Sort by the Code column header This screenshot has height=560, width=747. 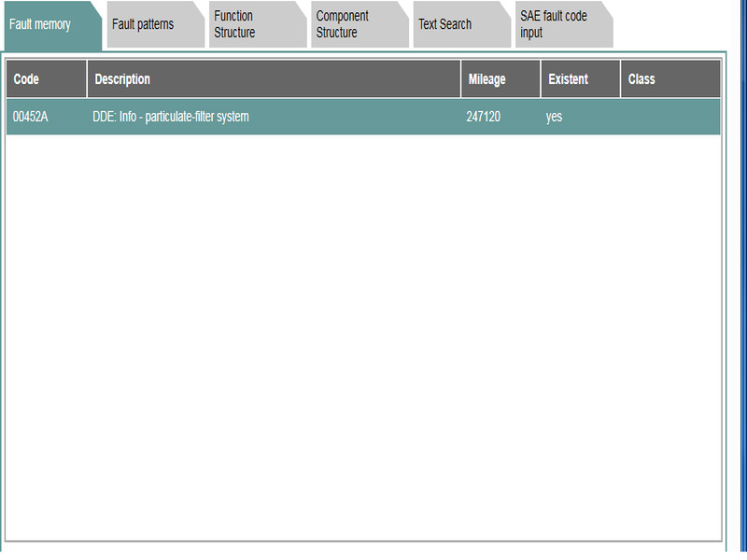[x=47, y=79]
